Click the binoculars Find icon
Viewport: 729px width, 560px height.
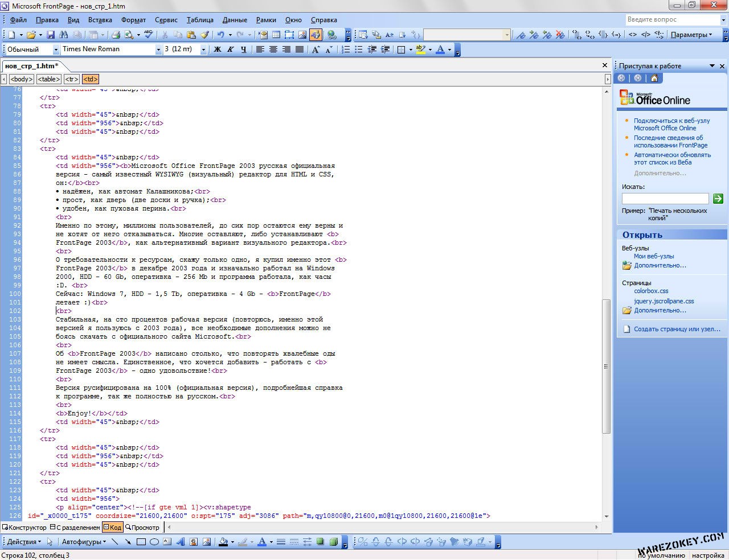click(64, 35)
